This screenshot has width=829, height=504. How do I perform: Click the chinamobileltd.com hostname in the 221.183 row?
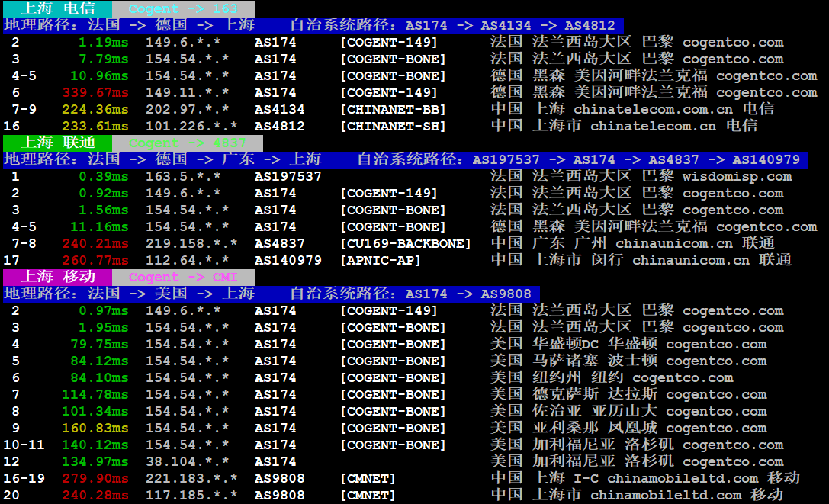coord(683,479)
